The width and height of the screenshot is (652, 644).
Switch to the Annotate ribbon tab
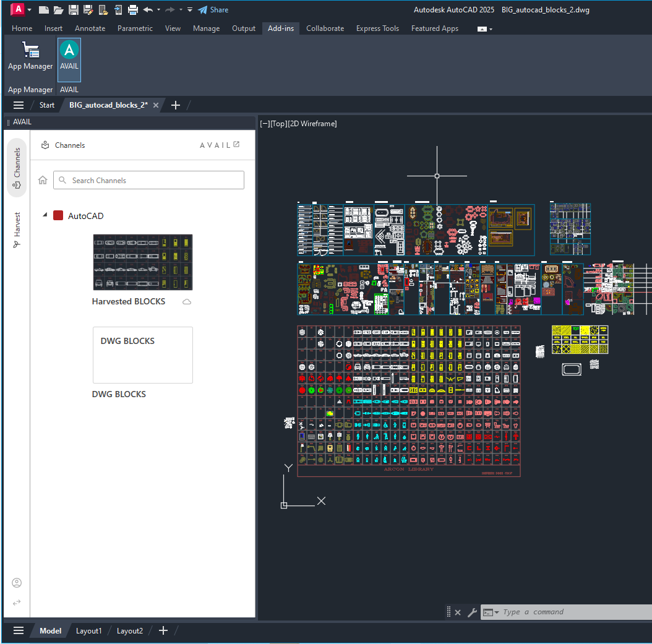pos(90,28)
